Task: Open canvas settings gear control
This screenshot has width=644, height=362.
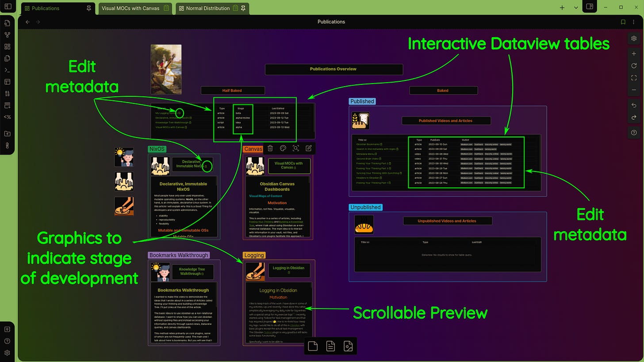Action: click(x=634, y=38)
